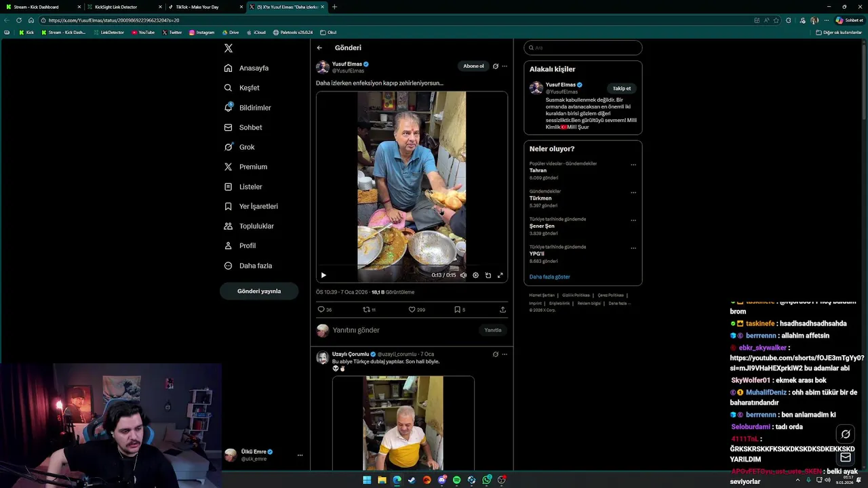Open a new browser tab
This screenshot has height=488, width=868.
tap(334, 7)
